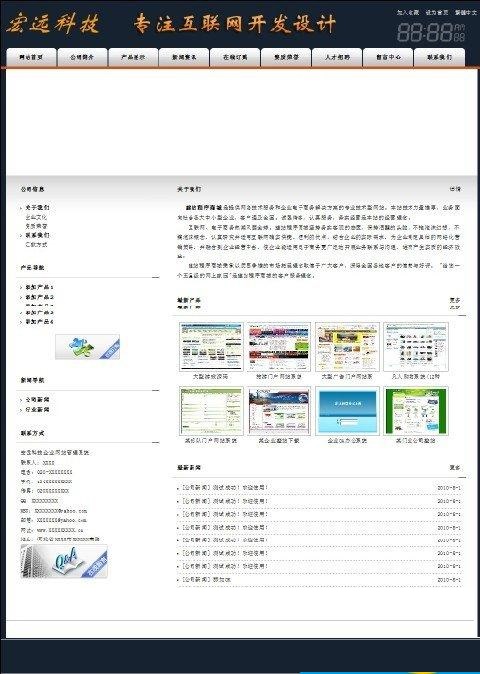Open sidebar 联系我们 under company info
Screen dimensions: 480x674
(37, 235)
